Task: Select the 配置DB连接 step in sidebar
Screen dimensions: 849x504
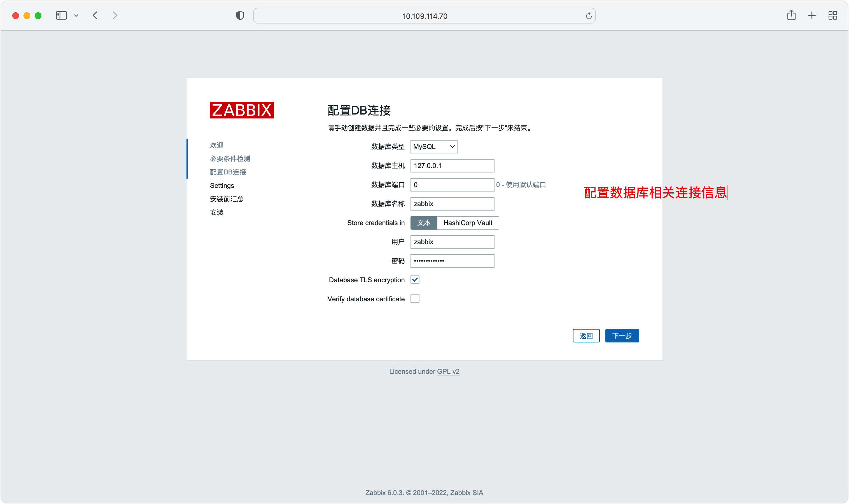Action: click(228, 172)
